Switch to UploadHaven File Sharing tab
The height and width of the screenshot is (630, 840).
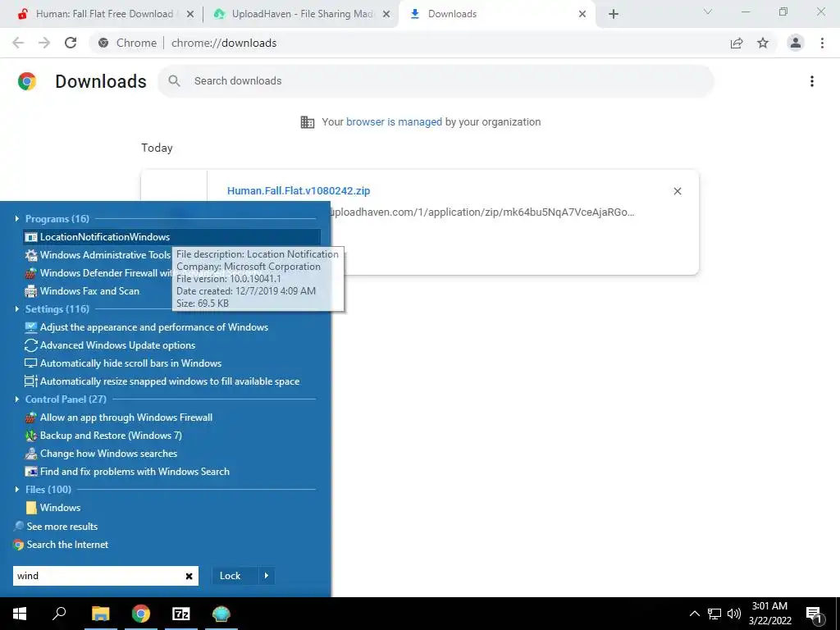tap(301, 14)
